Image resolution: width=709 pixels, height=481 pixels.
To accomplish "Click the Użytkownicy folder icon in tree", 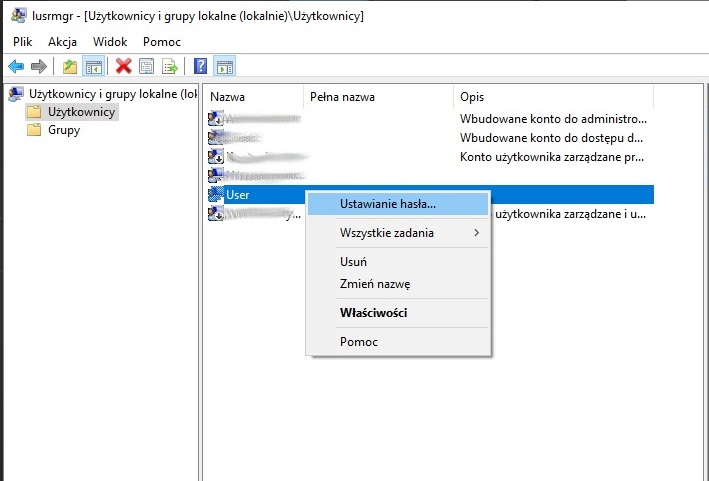I will pos(34,112).
